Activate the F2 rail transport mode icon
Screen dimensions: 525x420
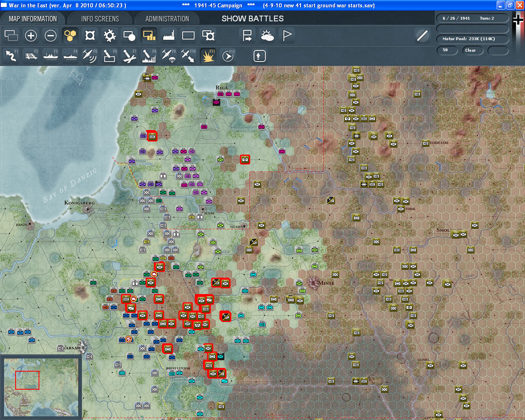(32, 56)
